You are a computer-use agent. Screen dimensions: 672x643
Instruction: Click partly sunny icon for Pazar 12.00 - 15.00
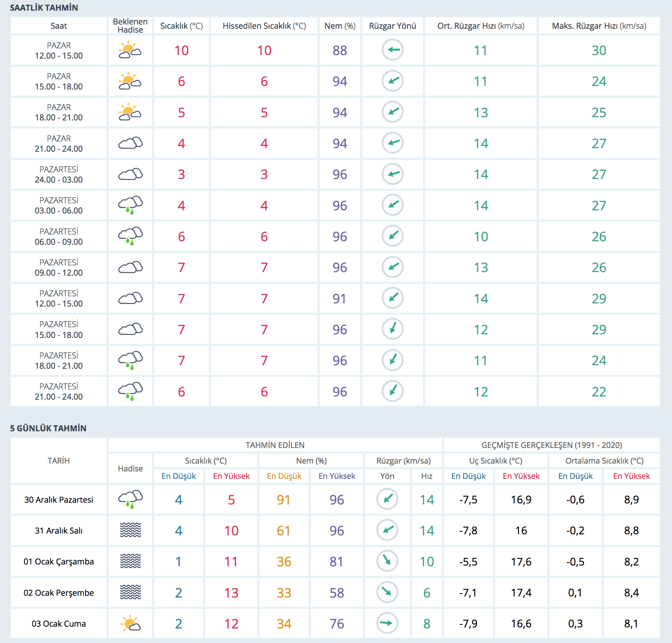coord(130,50)
